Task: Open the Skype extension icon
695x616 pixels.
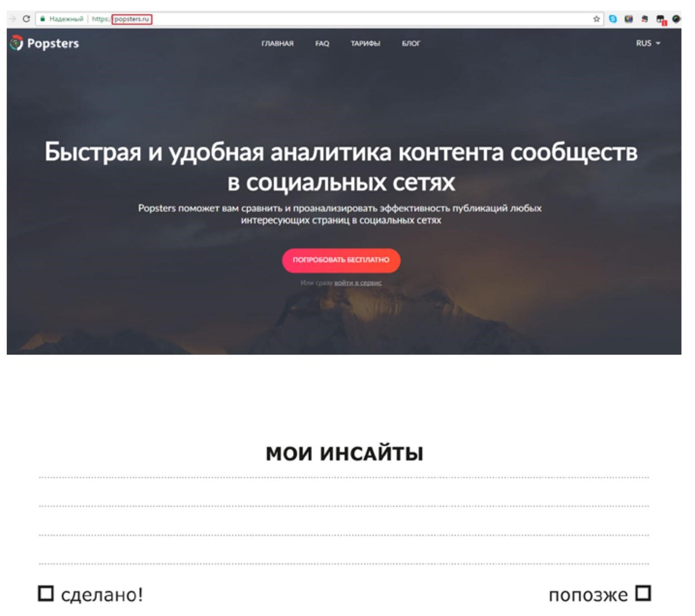Action: (x=613, y=19)
